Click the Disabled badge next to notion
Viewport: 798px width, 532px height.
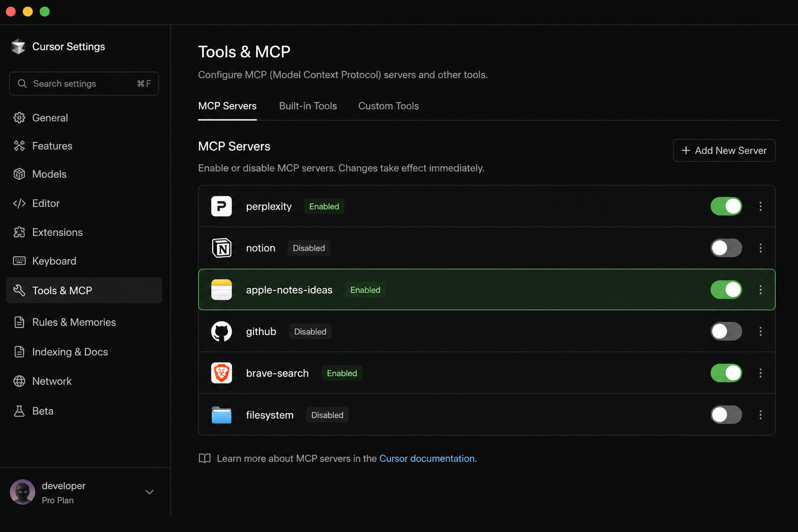(x=309, y=248)
